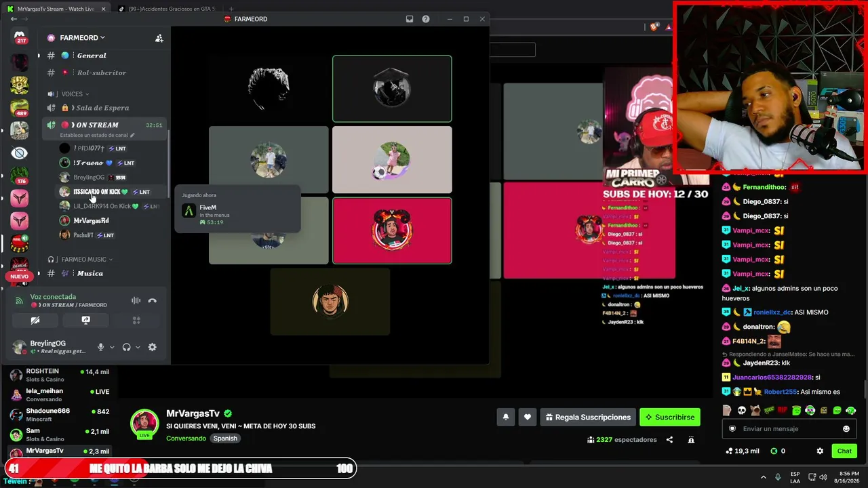
Task: Type in the 'Enviar un mensaje' chat box
Action: tap(789, 428)
